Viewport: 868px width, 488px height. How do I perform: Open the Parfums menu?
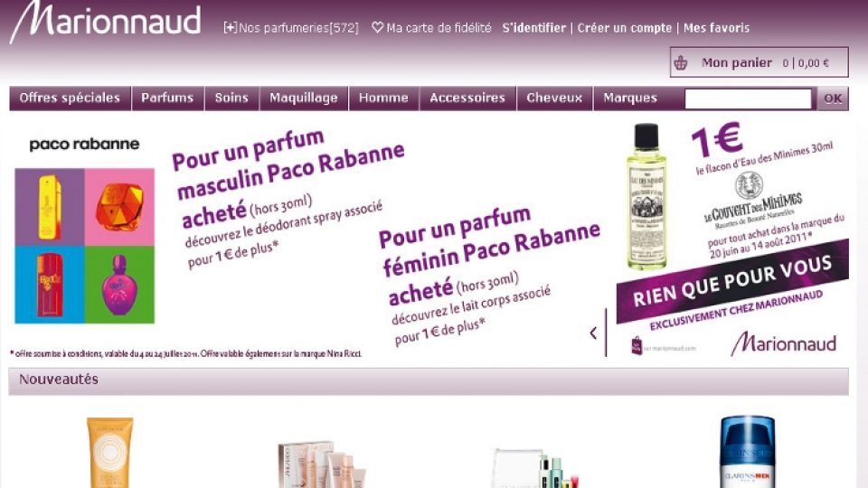(x=167, y=98)
